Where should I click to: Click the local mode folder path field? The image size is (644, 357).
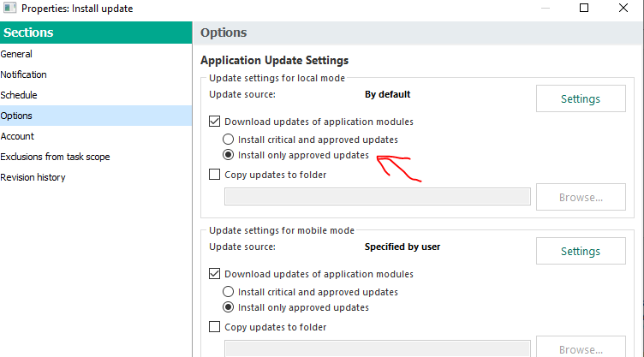tap(378, 197)
